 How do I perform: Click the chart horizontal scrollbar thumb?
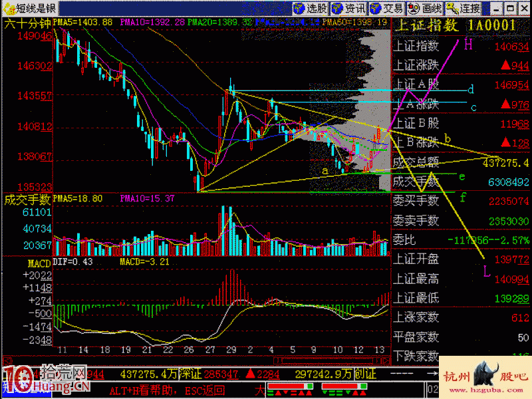(329, 360)
